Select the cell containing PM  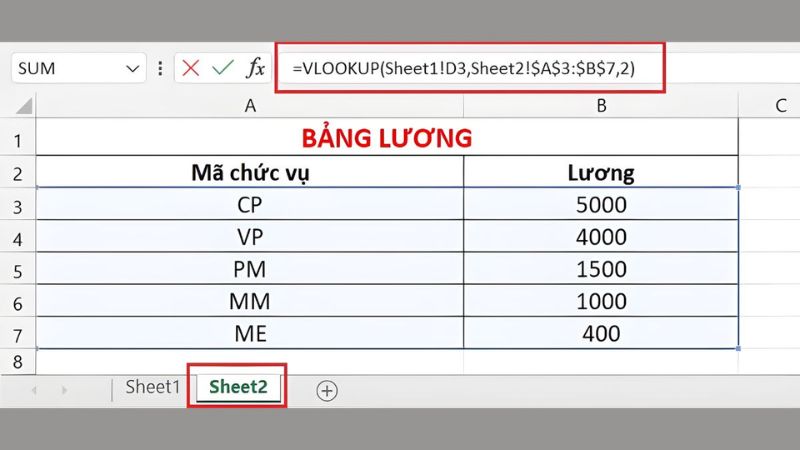250,269
